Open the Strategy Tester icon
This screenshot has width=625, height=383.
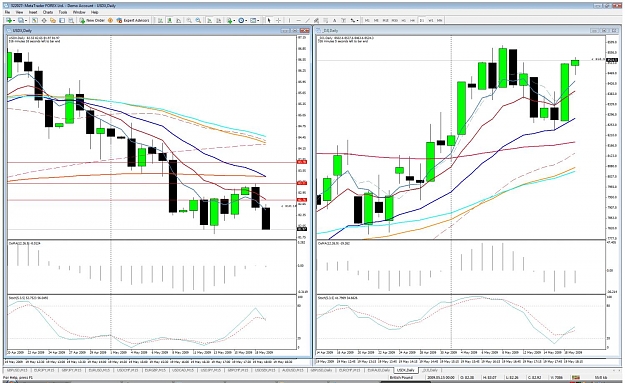pos(71,20)
